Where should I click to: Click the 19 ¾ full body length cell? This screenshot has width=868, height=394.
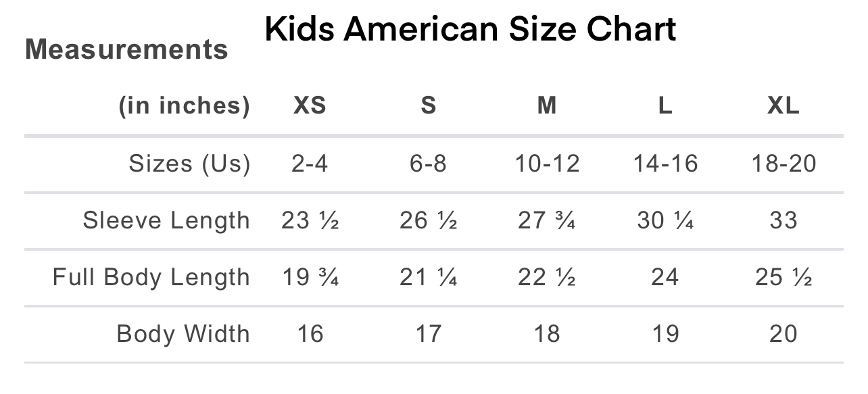point(310,277)
